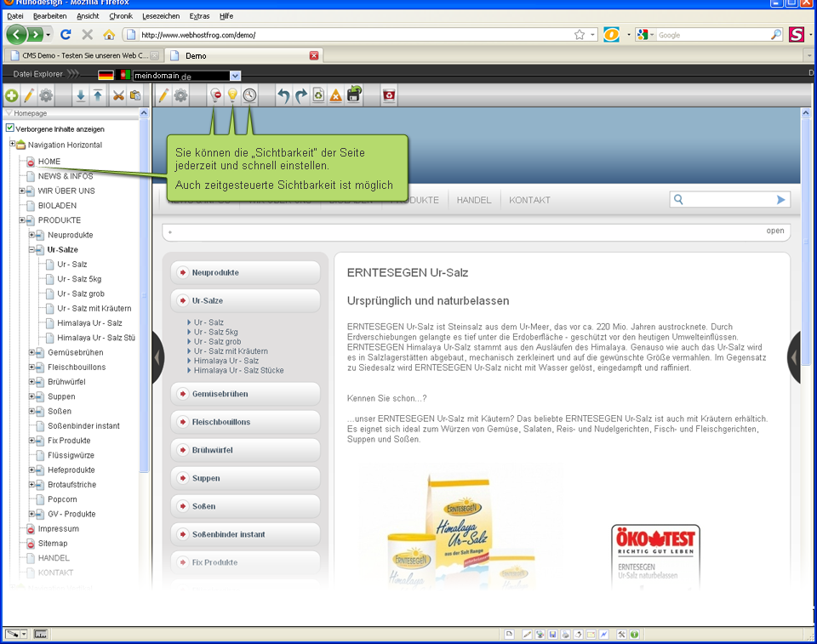This screenshot has width=817, height=644.
Task: Open the Lesezeichen menu
Action: coord(161,16)
